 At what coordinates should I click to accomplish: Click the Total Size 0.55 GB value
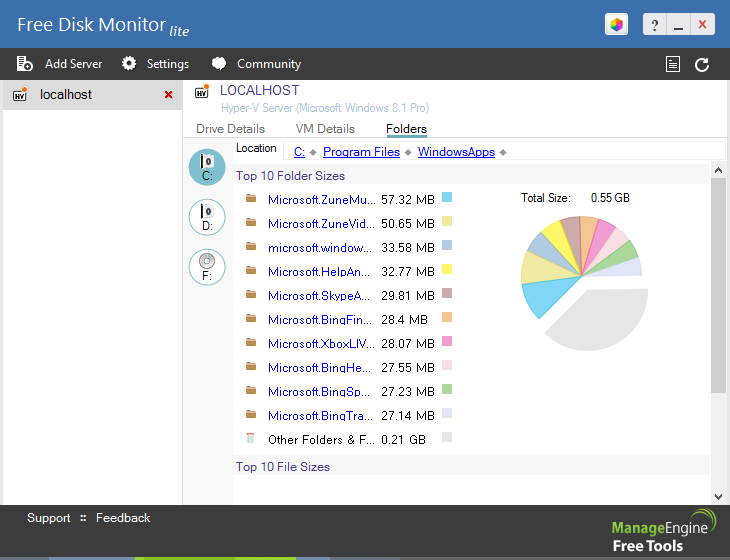pyautogui.click(x=610, y=198)
